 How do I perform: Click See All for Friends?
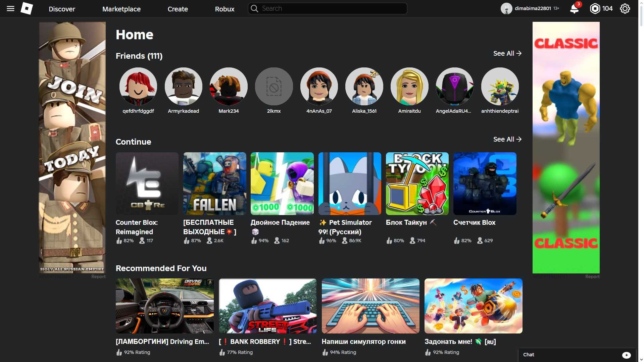tap(507, 53)
